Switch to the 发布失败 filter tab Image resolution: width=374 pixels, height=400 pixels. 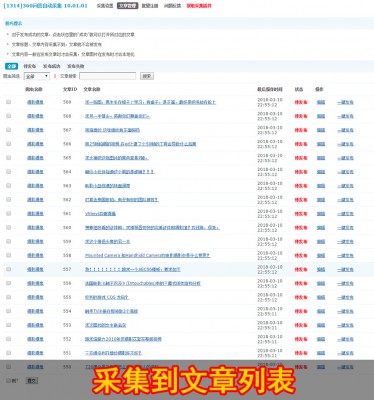(76, 66)
